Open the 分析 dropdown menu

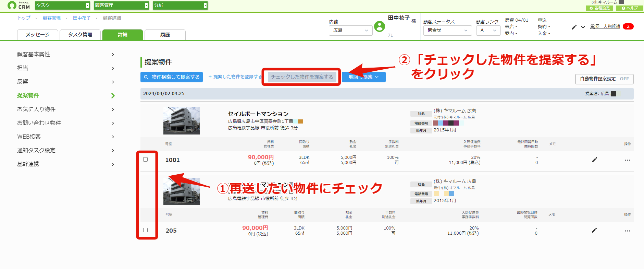(x=180, y=5)
